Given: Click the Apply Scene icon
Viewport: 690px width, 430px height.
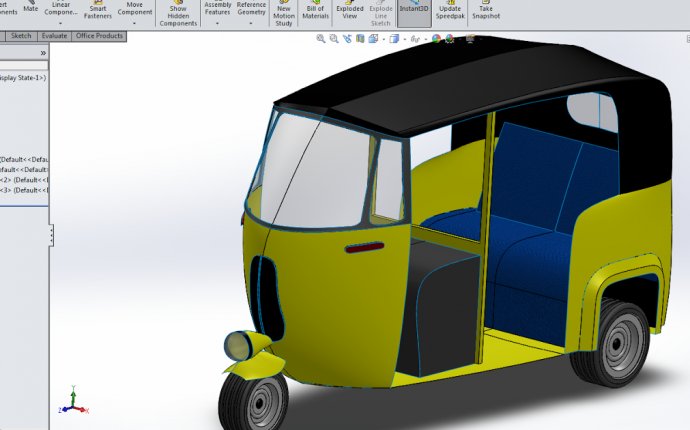Looking at the screenshot, I should (449, 39).
